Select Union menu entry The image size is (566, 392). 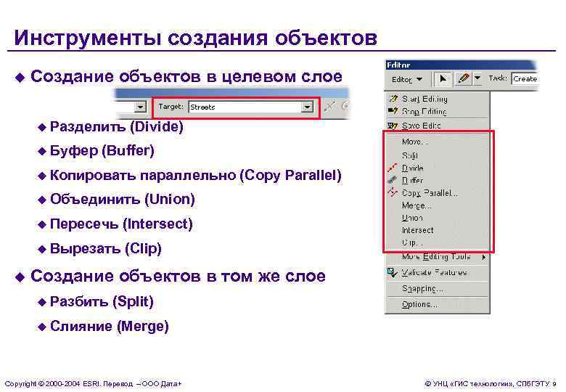coord(412,218)
